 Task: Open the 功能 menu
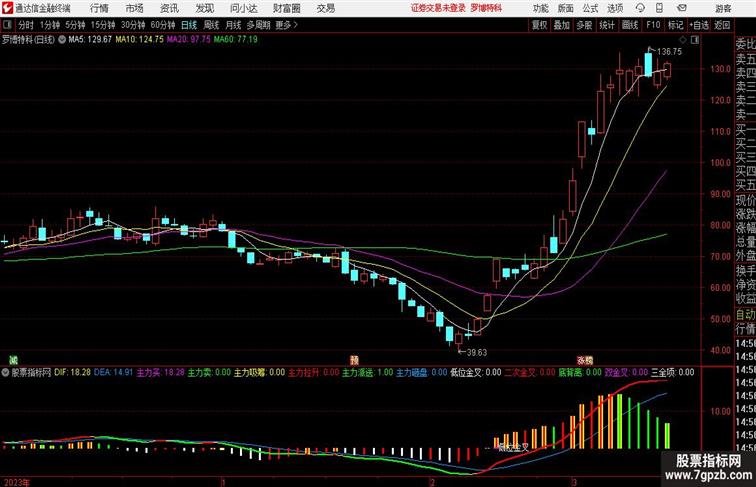pos(540,8)
